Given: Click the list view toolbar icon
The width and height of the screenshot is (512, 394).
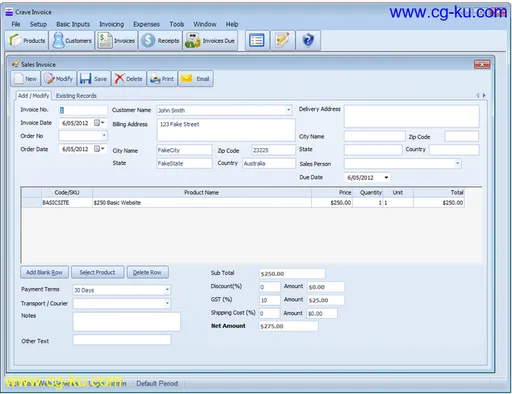Looking at the screenshot, I should (257, 41).
